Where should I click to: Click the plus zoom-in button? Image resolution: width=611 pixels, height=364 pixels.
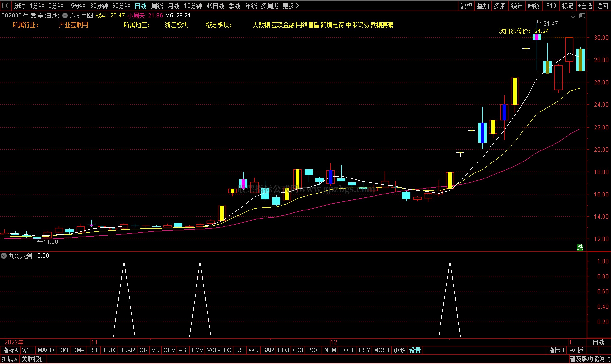[593, 350]
